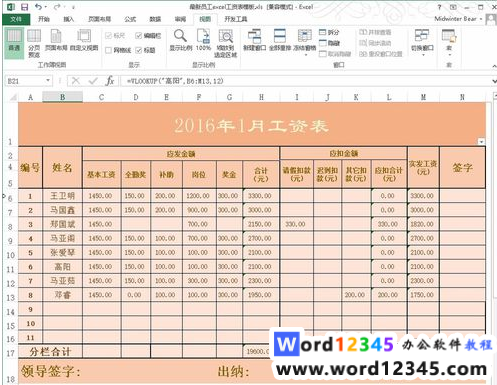Click the cell with name 高阳

[62, 267]
